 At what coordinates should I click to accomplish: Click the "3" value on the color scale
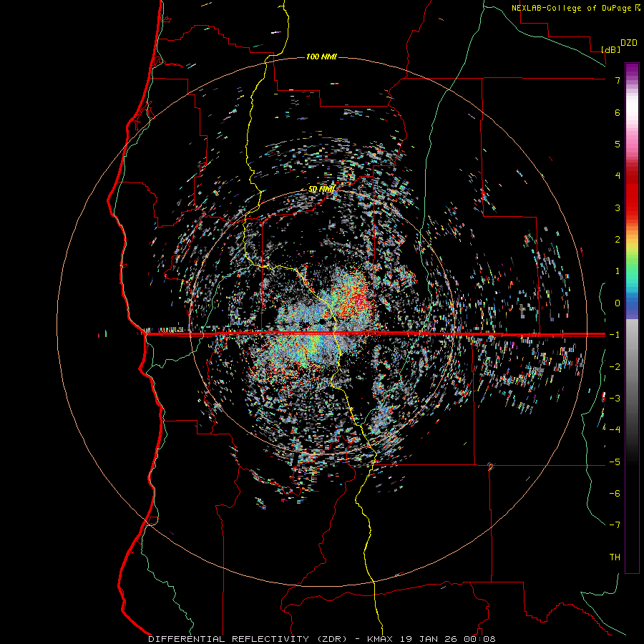pos(618,208)
